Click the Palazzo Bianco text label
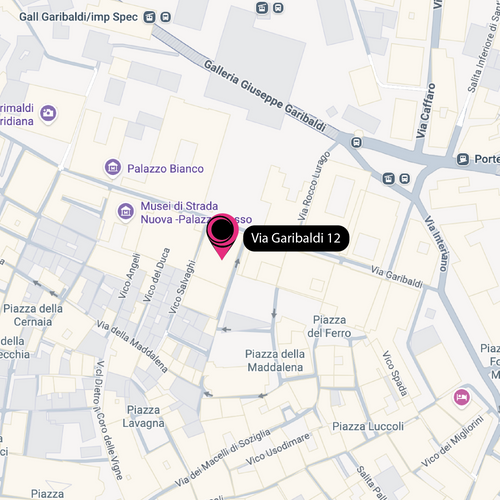 coord(165,169)
